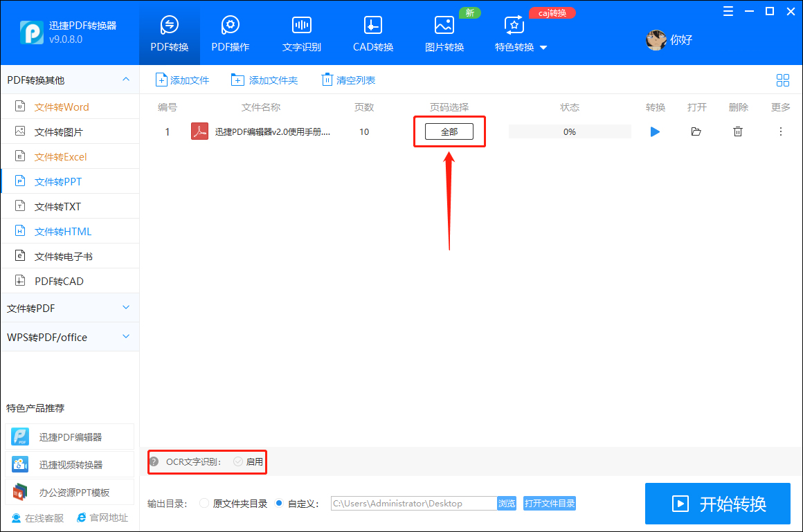Viewport: 803px width, 532px height.
Task: Click the Word document icon beside 文件转Word
Action: click(20, 106)
